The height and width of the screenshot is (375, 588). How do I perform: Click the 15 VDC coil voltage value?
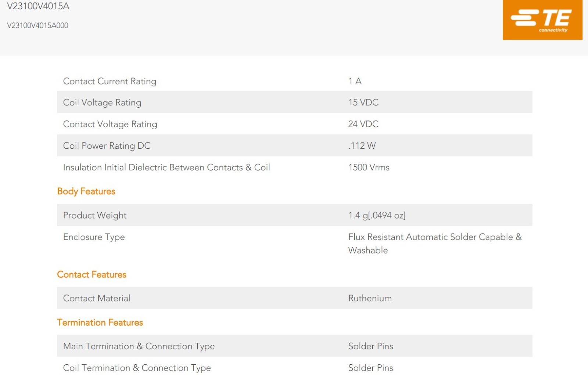[x=363, y=102]
